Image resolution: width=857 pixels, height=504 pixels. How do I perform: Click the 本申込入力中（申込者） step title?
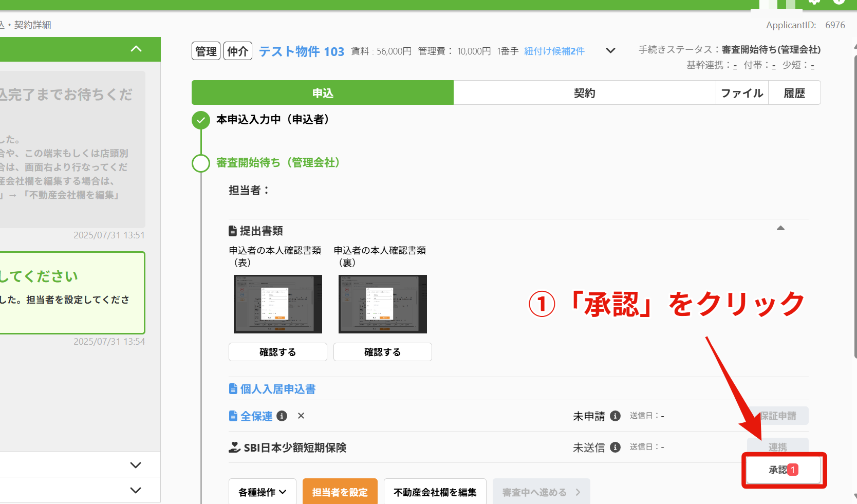(272, 120)
